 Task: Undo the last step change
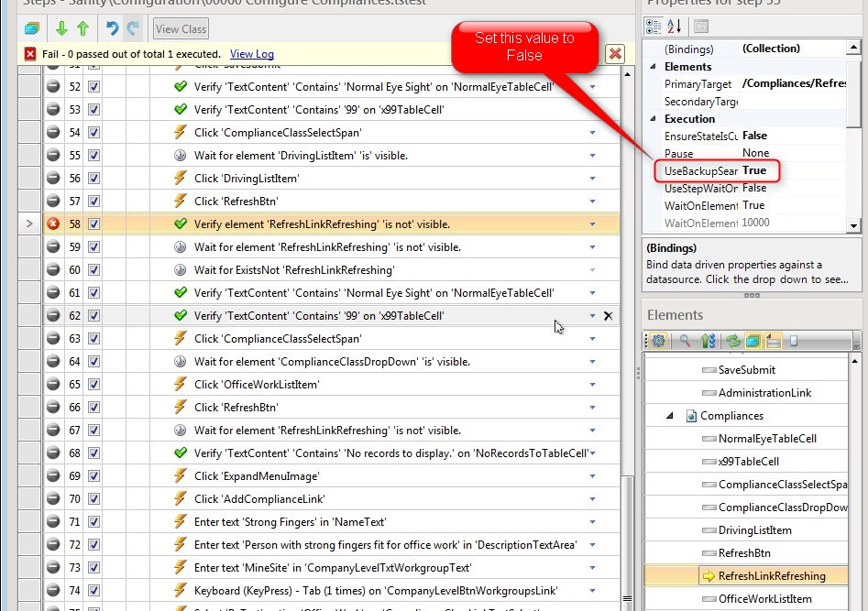tap(112, 28)
